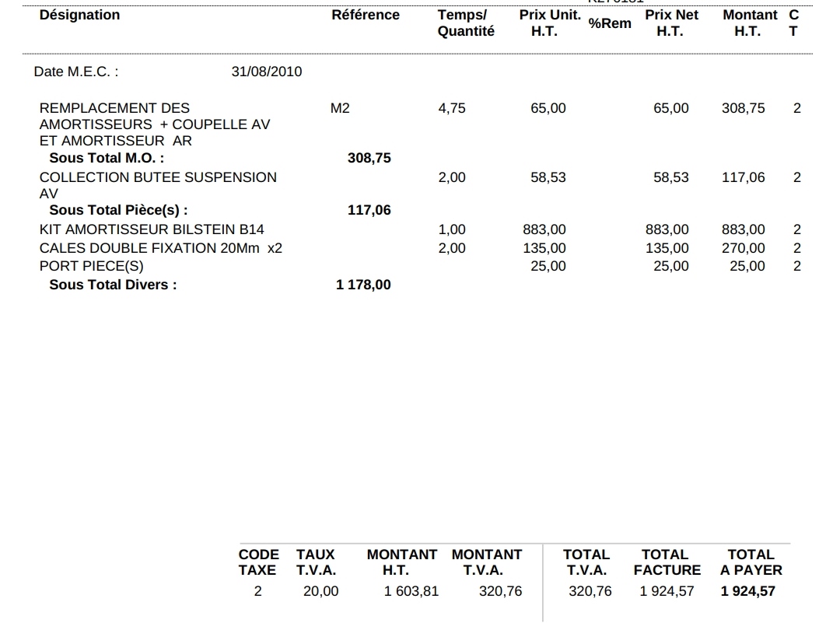Select the "MONTANT H.T." header in the totals table
This screenshot has width=840, height=623.
coord(402,562)
